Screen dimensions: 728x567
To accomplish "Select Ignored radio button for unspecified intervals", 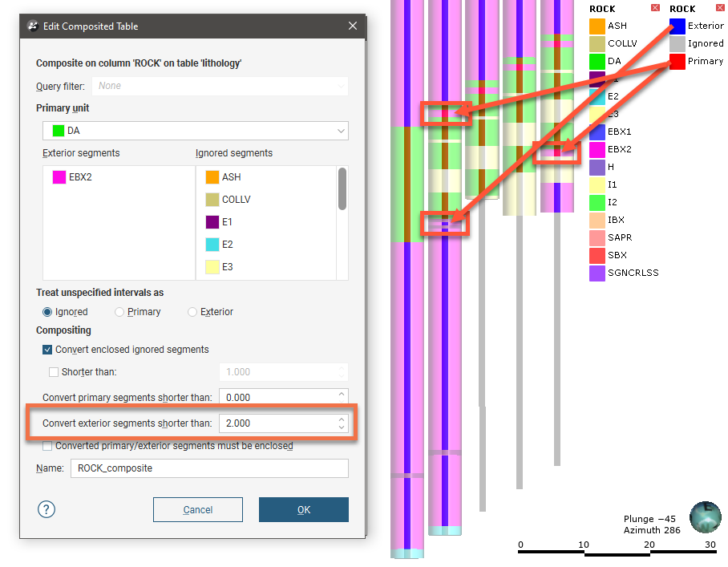I will 48,312.
